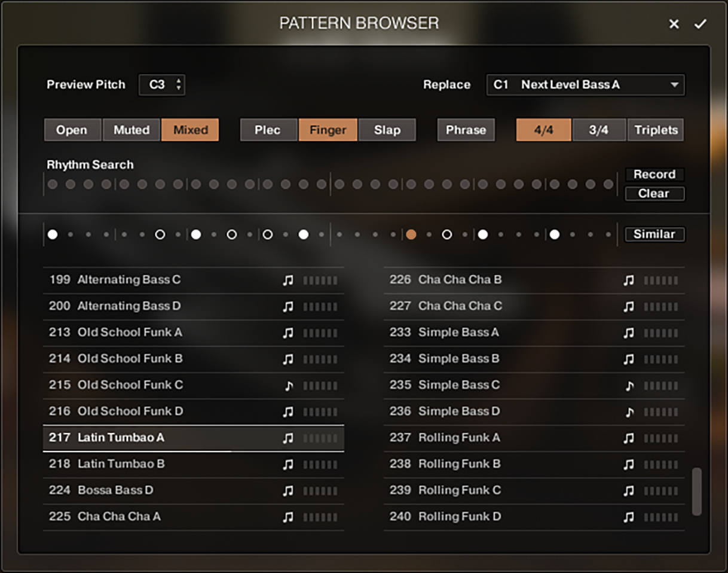
Task: Click the eighth note icon next to Old School Funk C
Action: [x=288, y=385]
